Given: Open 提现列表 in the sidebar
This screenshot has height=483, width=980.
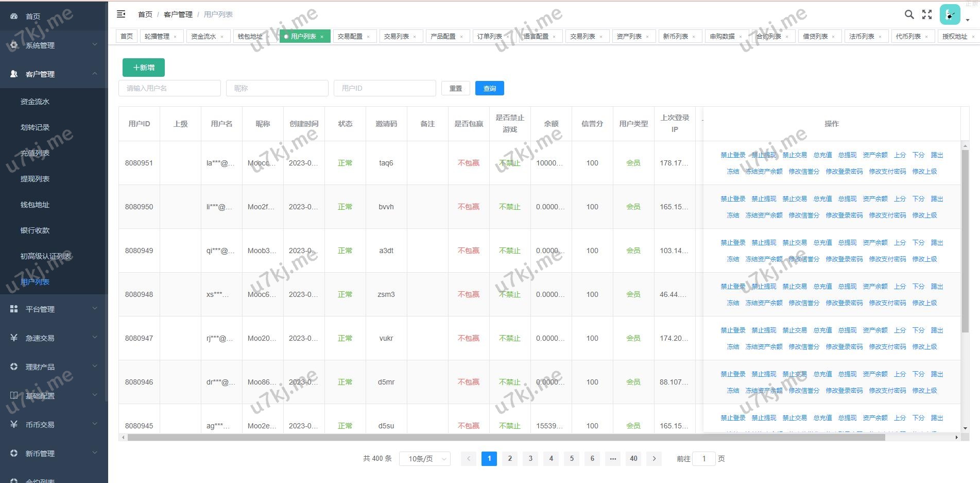Looking at the screenshot, I should pos(35,179).
